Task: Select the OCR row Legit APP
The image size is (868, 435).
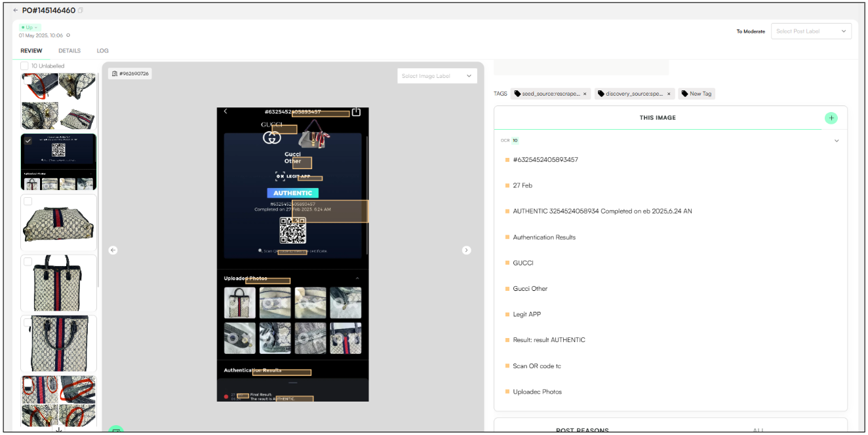Action: [526, 314]
